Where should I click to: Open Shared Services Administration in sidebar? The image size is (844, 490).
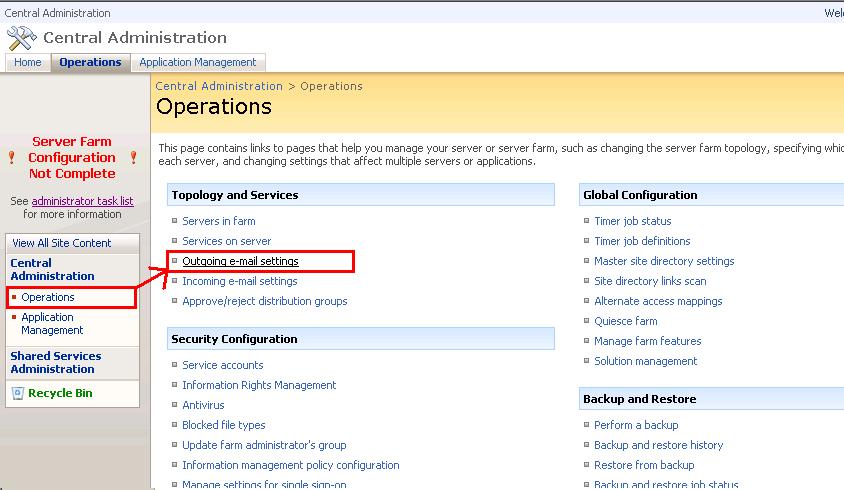55,362
